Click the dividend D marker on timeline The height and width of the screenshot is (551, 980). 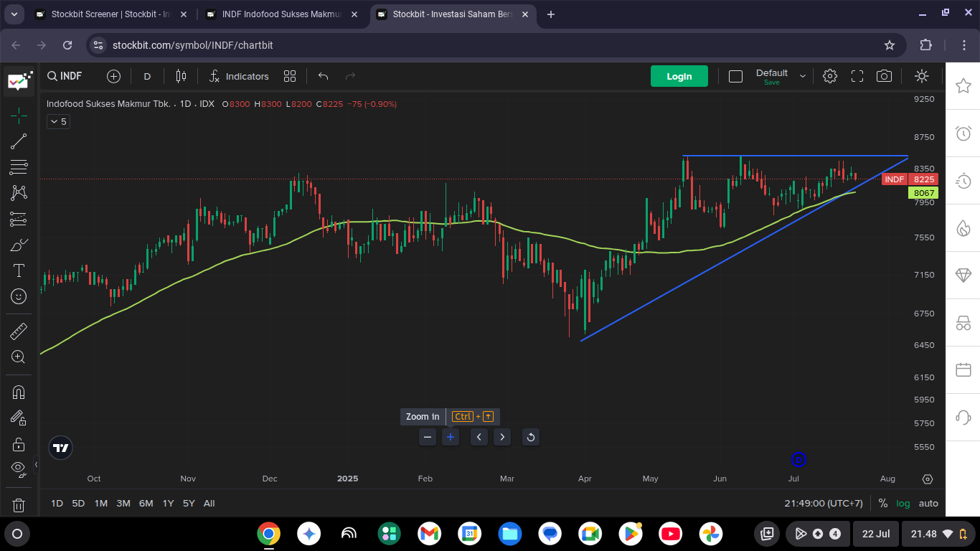pyautogui.click(x=798, y=460)
